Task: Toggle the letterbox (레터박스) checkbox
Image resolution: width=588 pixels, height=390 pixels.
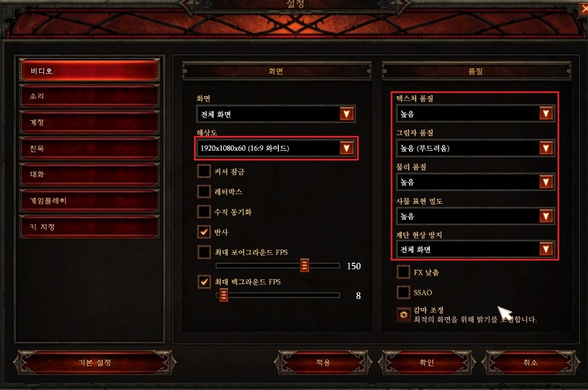Action: 204,191
